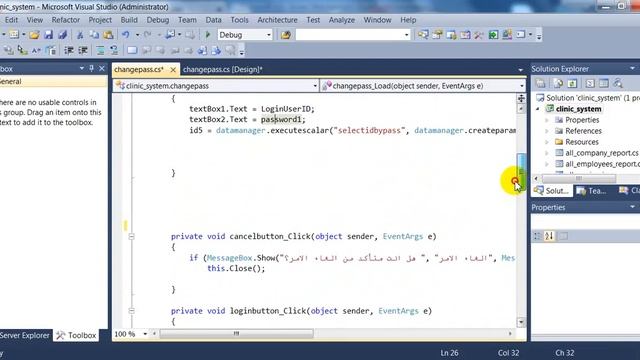Screen dimensions: 640x360
Task: Click scroll down arrow in code editor
Action: click(x=521, y=322)
